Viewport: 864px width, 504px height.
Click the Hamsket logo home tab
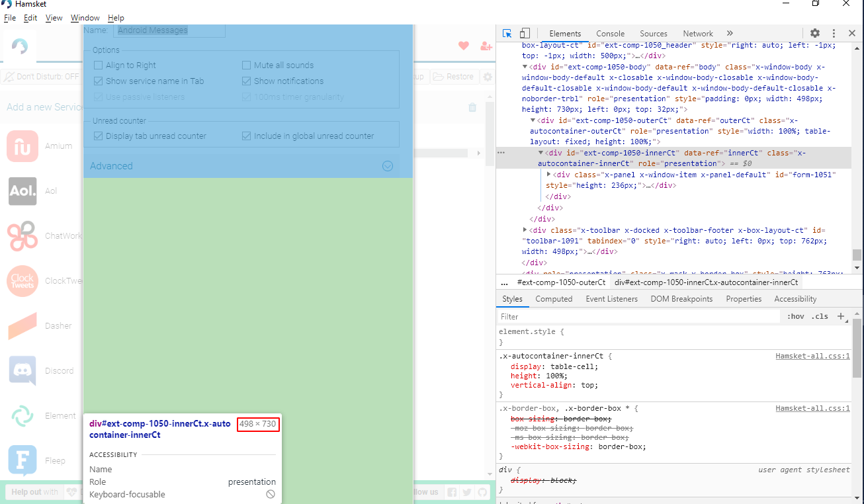(20, 46)
